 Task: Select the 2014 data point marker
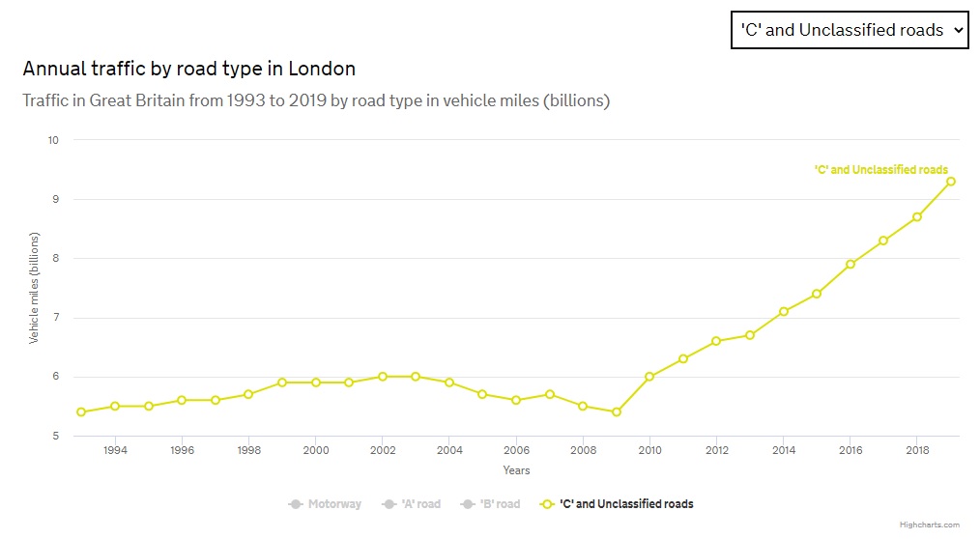click(784, 311)
